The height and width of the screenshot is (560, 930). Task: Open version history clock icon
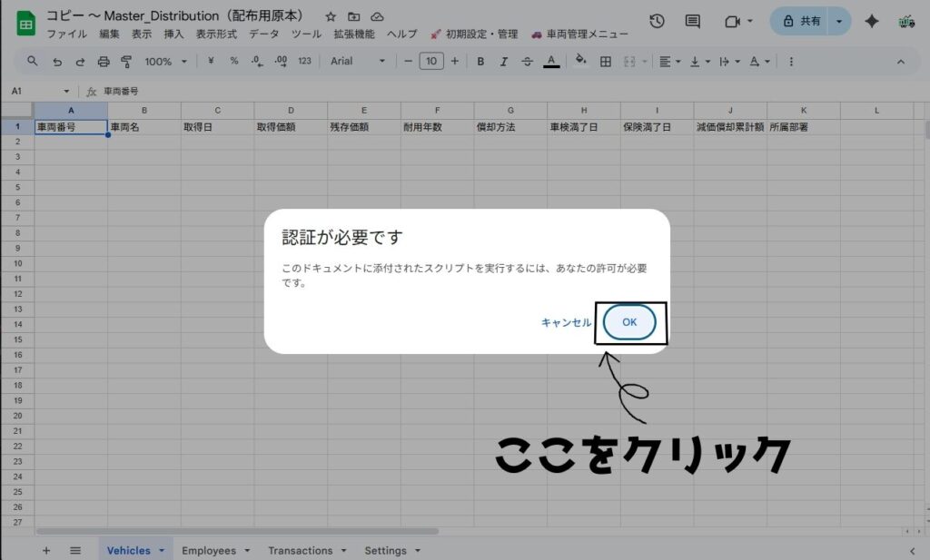point(657,22)
